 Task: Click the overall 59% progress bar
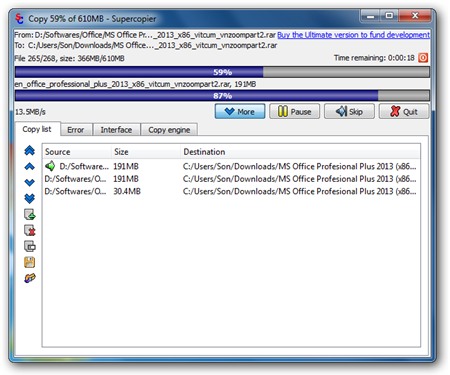222,72
